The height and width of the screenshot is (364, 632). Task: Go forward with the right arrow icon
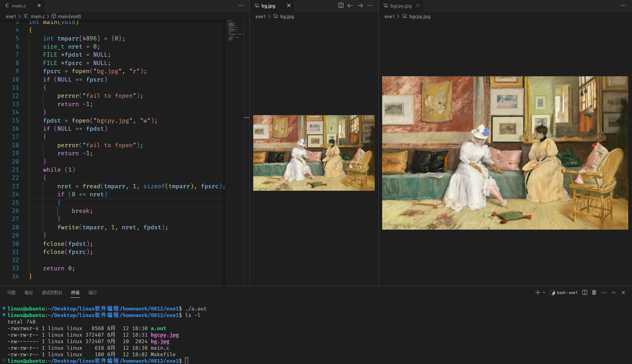(360, 5)
